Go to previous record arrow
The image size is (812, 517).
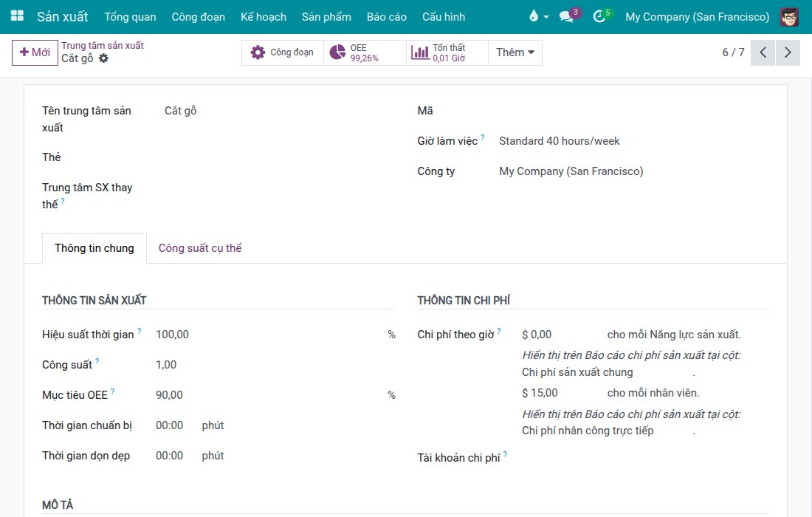tap(763, 52)
